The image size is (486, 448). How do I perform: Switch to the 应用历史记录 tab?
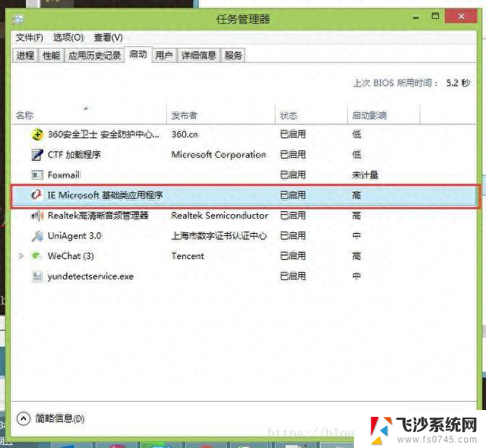click(94, 55)
